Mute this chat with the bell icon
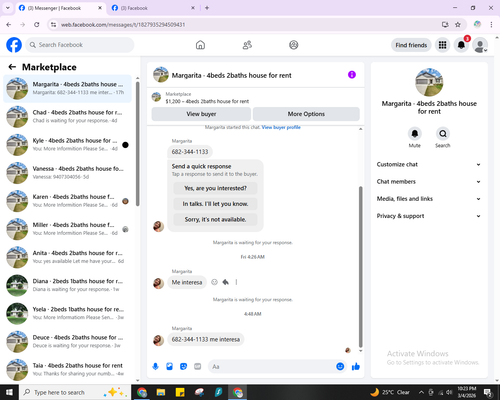This screenshot has width=500, height=400. coord(415,134)
